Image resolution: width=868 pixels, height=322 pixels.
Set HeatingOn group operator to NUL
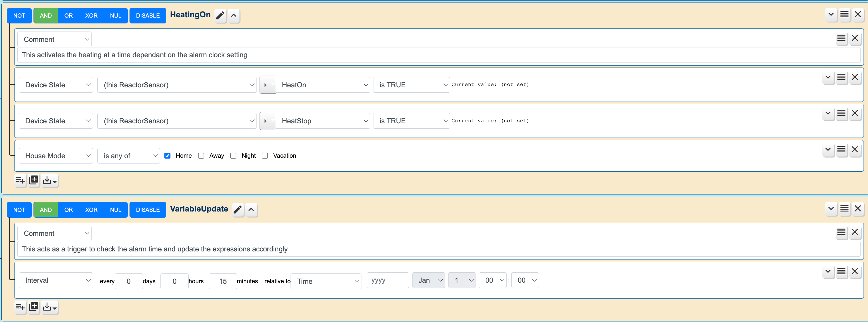tap(116, 16)
